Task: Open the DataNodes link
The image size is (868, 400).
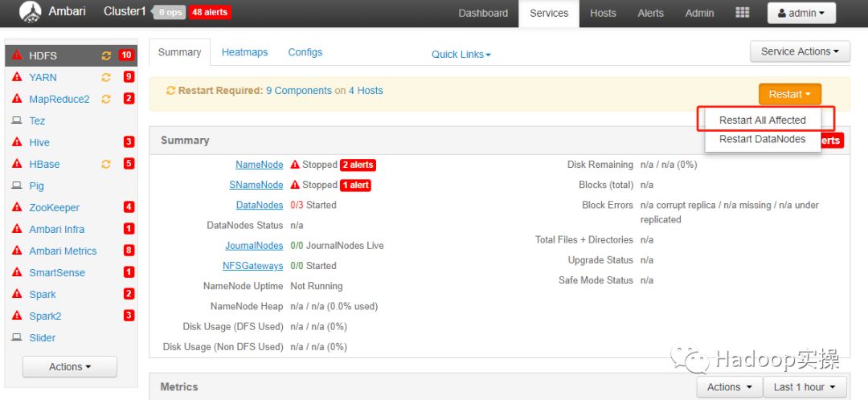Action: (260, 206)
